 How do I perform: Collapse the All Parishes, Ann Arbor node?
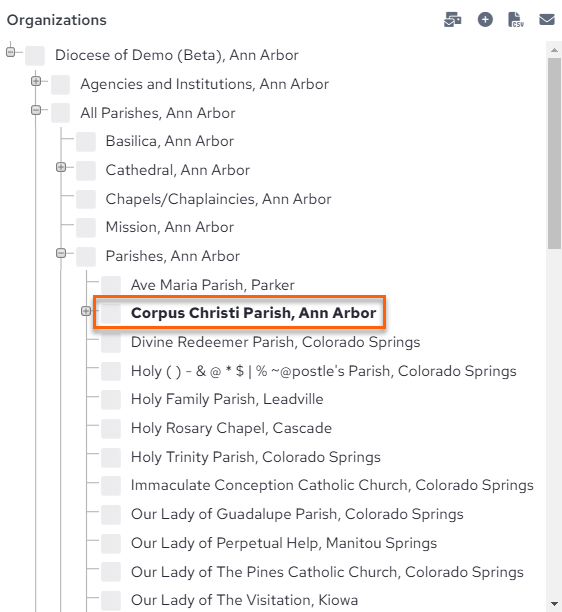point(36,110)
